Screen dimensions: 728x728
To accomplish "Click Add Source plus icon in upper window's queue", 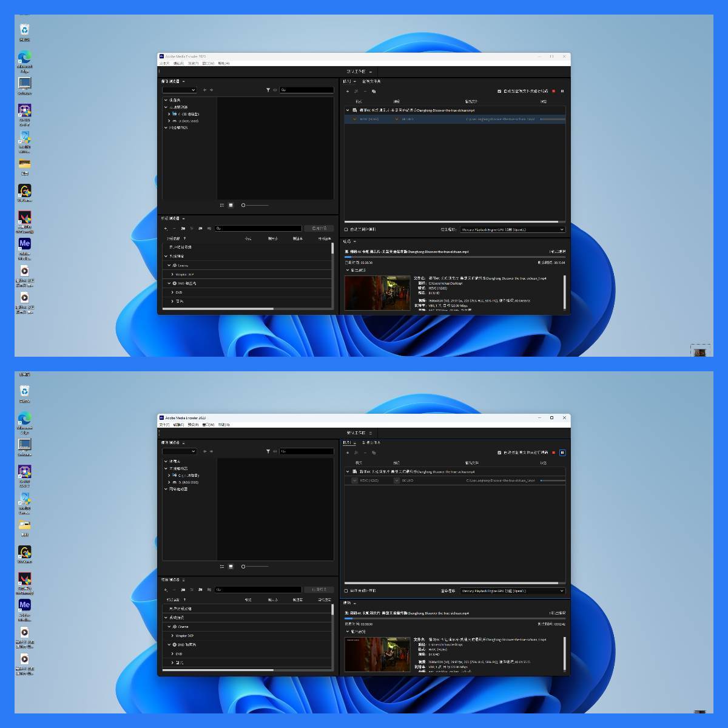I will pos(348,91).
